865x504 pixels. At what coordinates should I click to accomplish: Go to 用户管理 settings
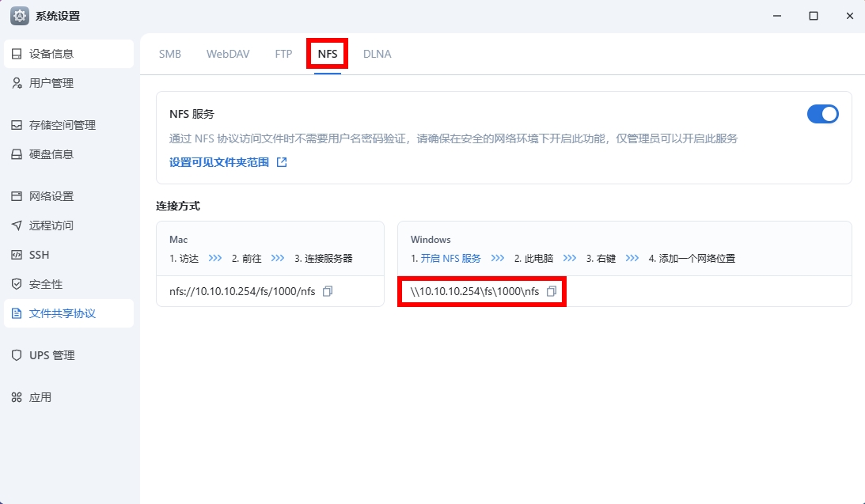[x=51, y=83]
